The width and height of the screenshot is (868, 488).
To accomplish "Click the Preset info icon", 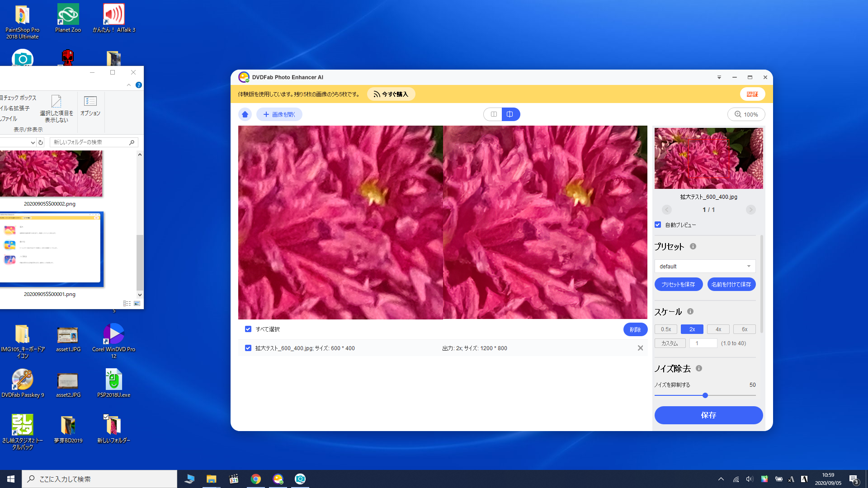I will pos(693,246).
